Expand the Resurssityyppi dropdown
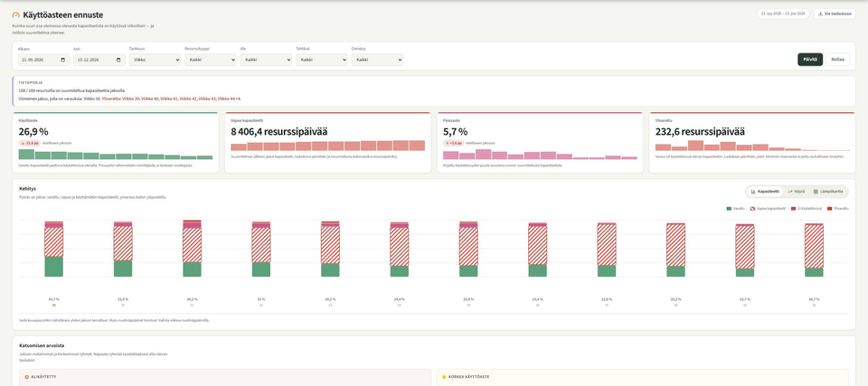Viewport: 868px width, 386px height. point(211,60)
